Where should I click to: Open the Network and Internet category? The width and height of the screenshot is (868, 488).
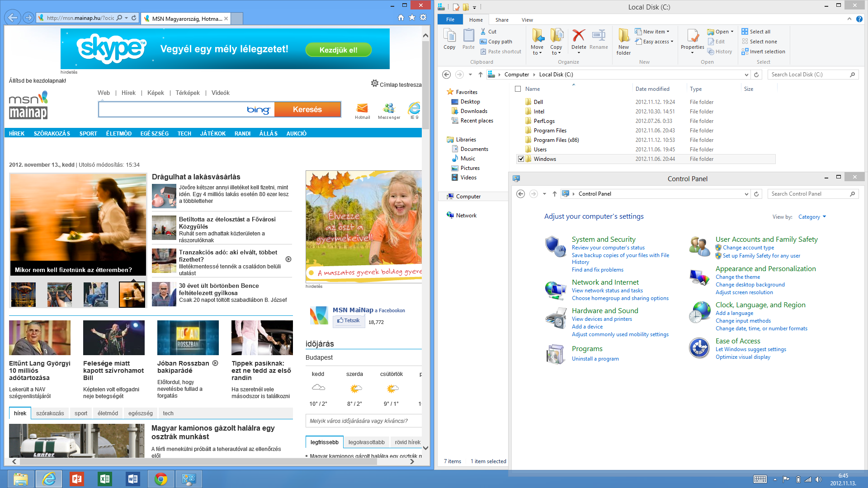click(605, 282)
